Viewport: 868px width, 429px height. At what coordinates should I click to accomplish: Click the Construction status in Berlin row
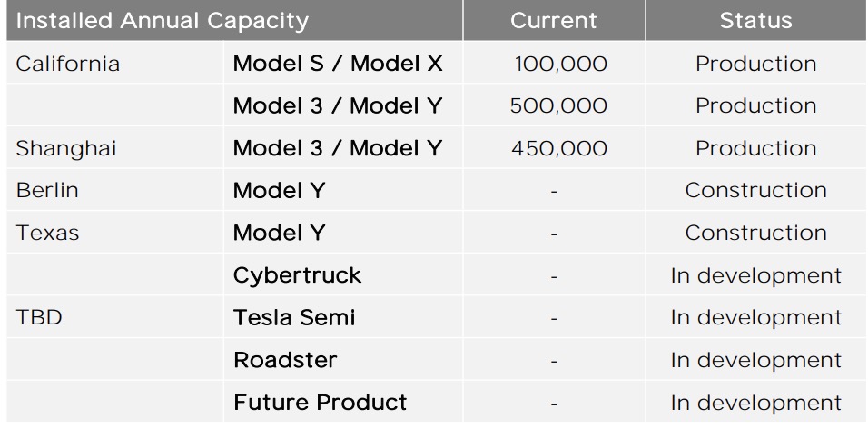click(x=755, y=190)
